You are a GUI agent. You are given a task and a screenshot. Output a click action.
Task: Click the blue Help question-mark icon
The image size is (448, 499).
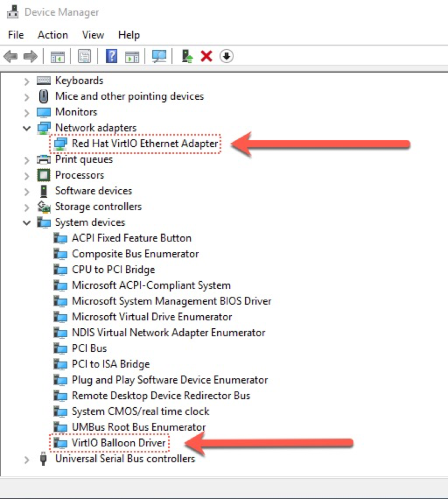click(x=111, y=57)
